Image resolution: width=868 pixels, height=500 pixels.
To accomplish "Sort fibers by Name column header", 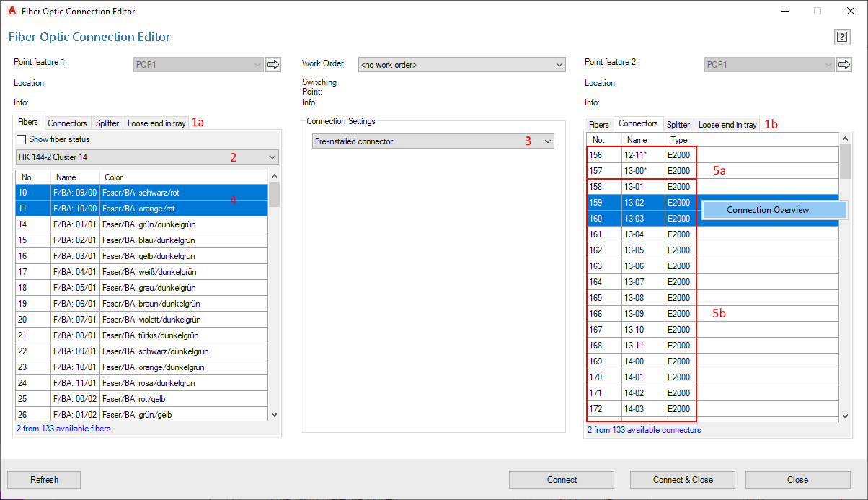I will (75, 177).
